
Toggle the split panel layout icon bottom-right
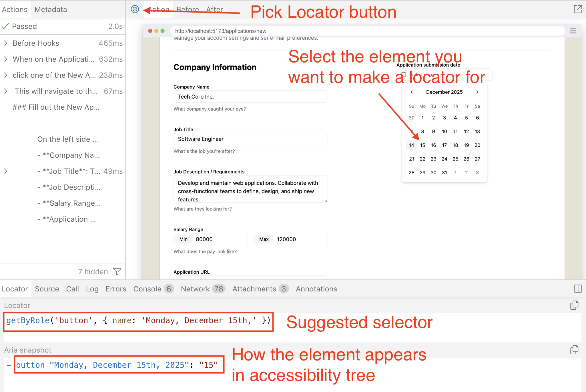(x=578, y=289)
